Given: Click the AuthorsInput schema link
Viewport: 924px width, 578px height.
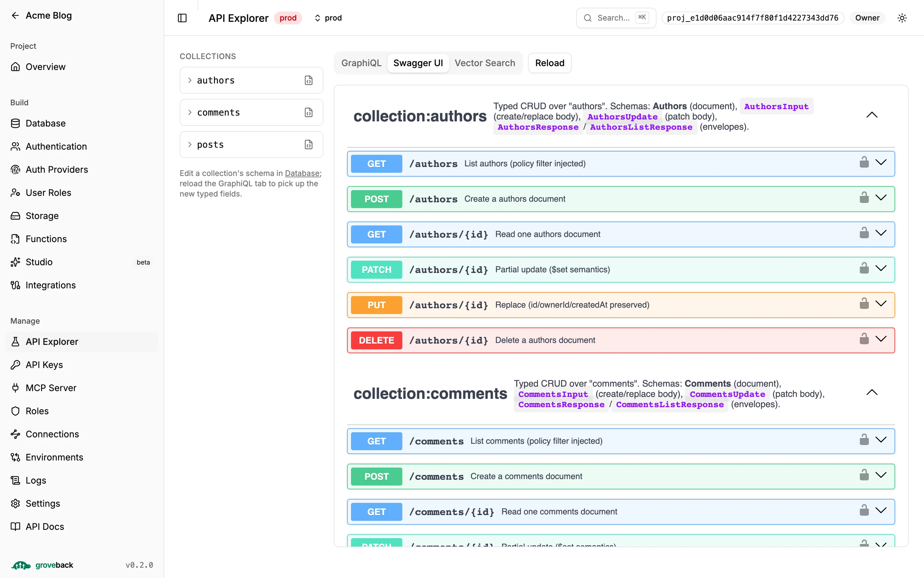Looking at the screenshot, I should click(776, 106).
